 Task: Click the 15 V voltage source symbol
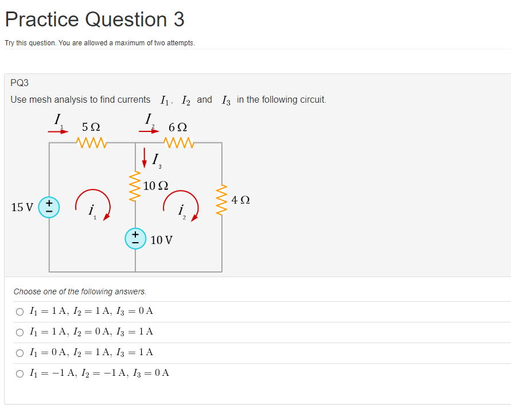(x=49, y=208)
